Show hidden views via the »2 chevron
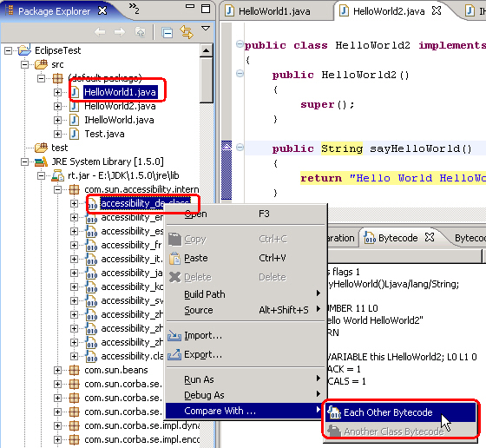 (134, 9)
